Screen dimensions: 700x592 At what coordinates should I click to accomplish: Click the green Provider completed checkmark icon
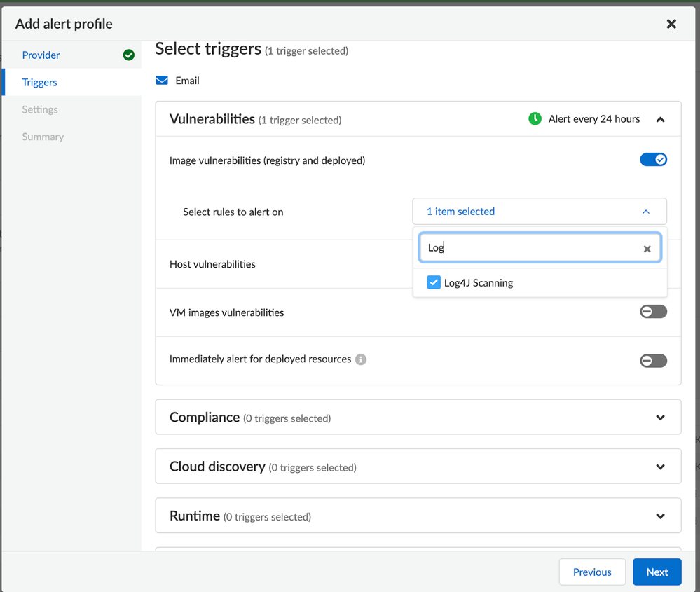pos(129,55)
